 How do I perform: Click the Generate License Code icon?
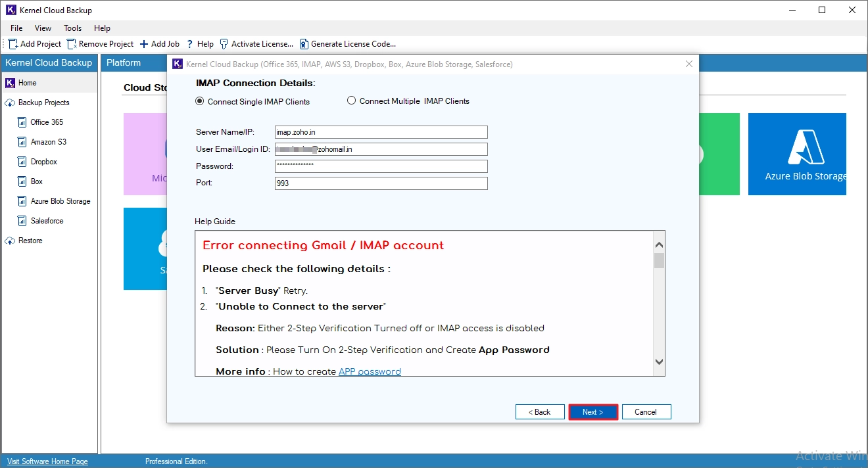pos(304,44)
